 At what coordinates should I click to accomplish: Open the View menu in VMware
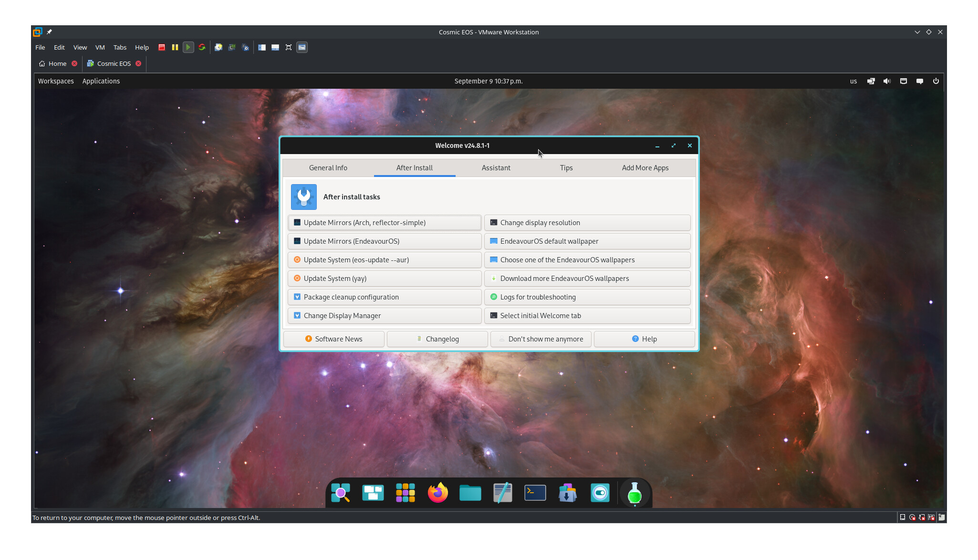coord(80,47)
